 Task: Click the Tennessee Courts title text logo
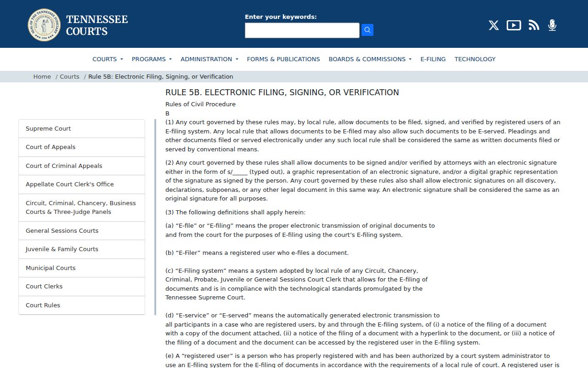(97, 25)
